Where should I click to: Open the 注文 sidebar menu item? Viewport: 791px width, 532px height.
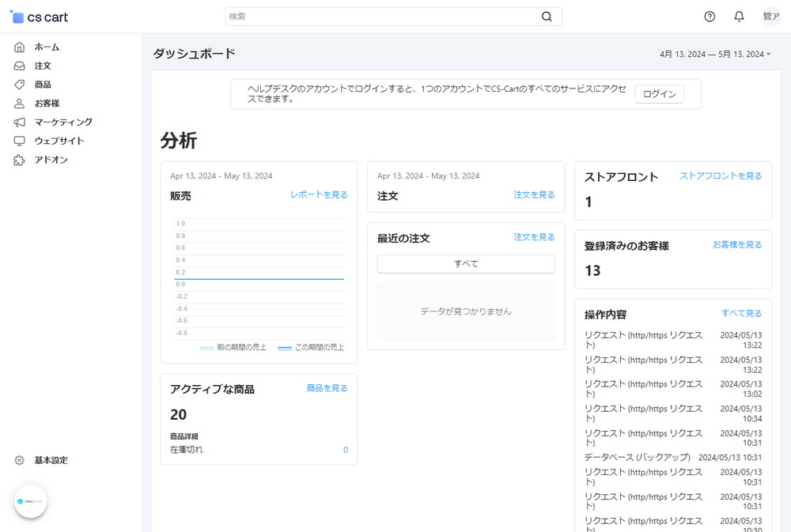[x=43, y=66]
